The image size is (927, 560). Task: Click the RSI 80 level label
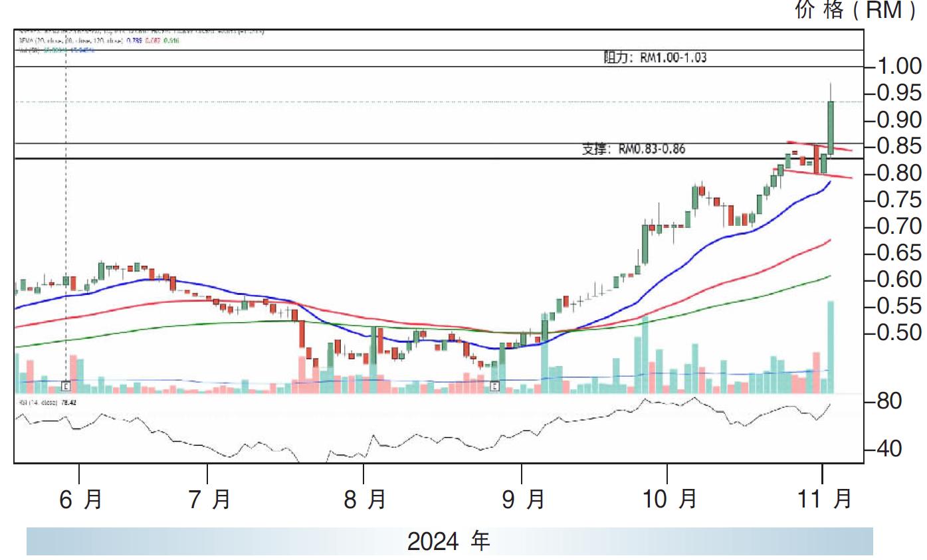tap(890, 401)
